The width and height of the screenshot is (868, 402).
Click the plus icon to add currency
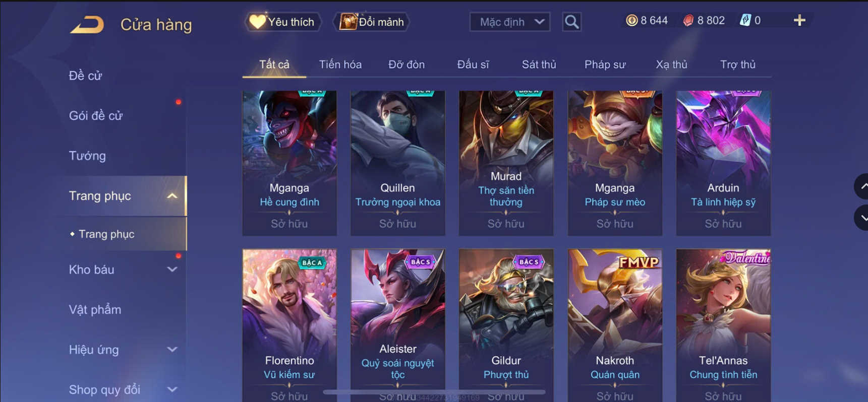(799, 20)
